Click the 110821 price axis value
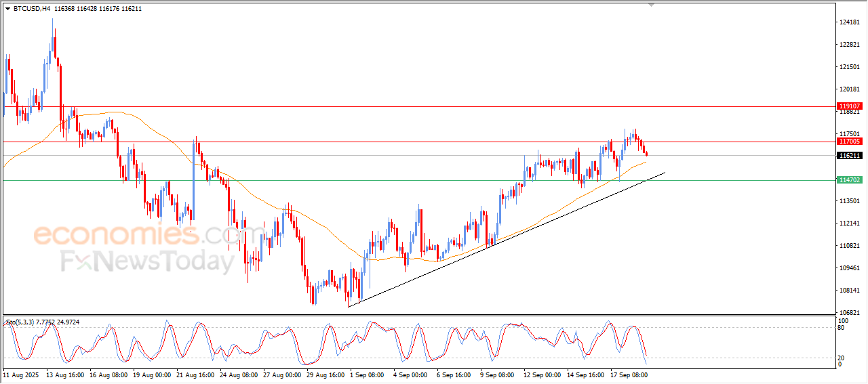This screenshot has height=384, width=868. [x=850, y=246]
